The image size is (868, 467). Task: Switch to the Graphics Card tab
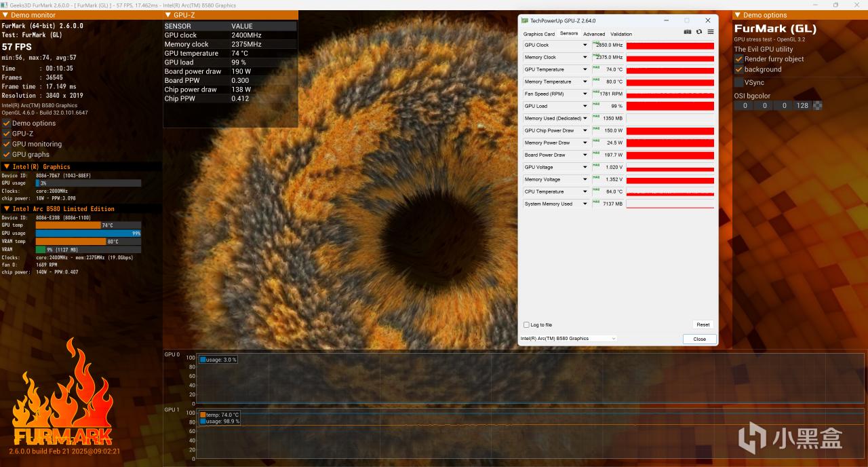tap(538, 34)
